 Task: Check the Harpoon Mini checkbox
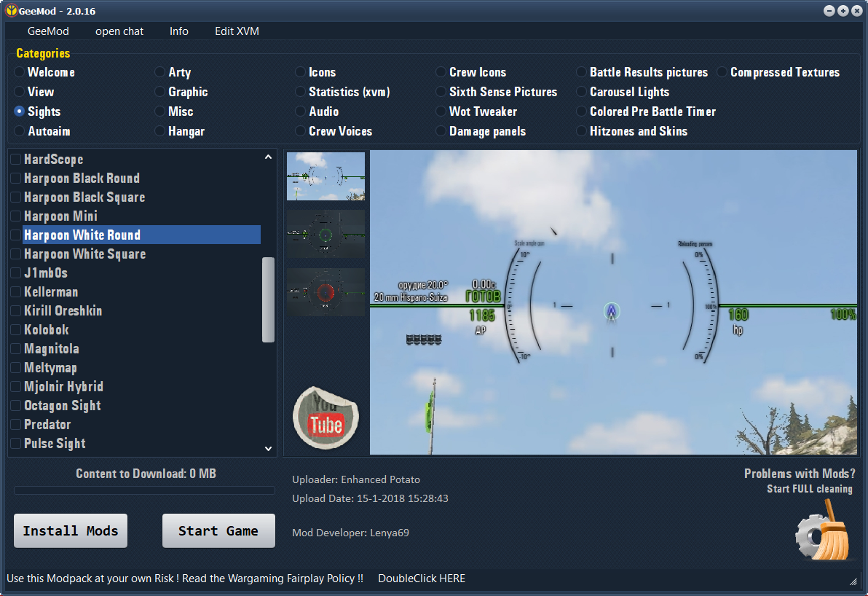[x=15, y=216]
